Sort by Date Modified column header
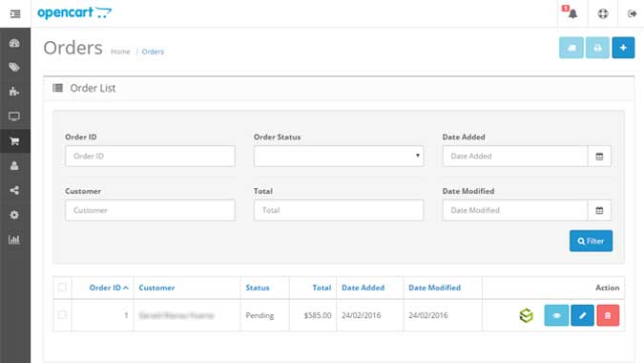Screen dimensions: 644x363 click(x=434, y=288)
